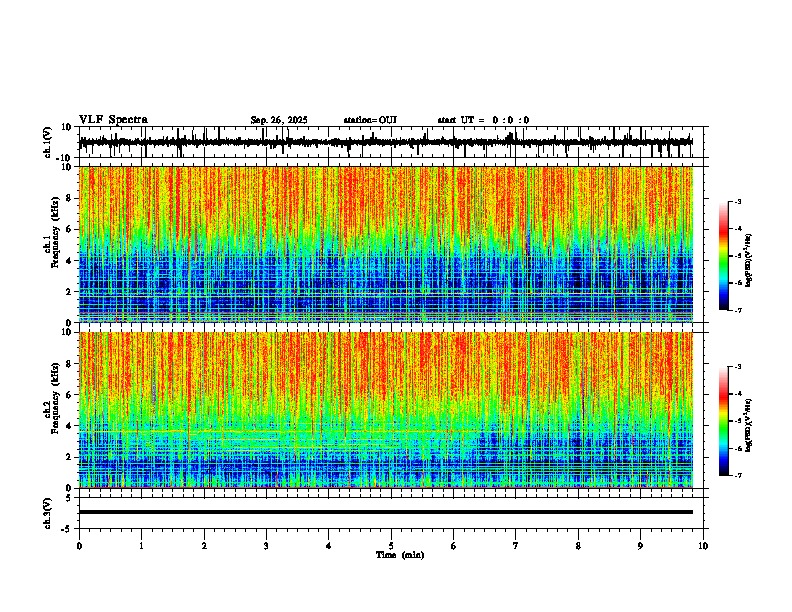
Task: Select the date "Sep. 26, 2025"
Action: pyautogui.click(x=279, y=120)
